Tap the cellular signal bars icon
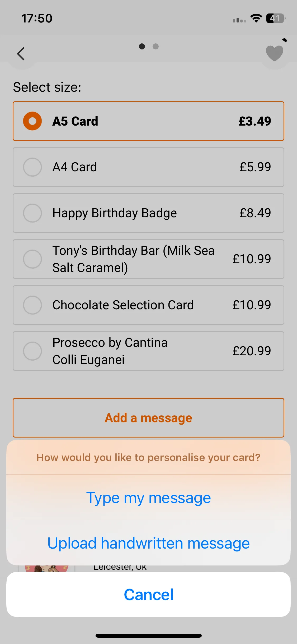297x644 pixels. pyautogui.click(x=239, y=20)
